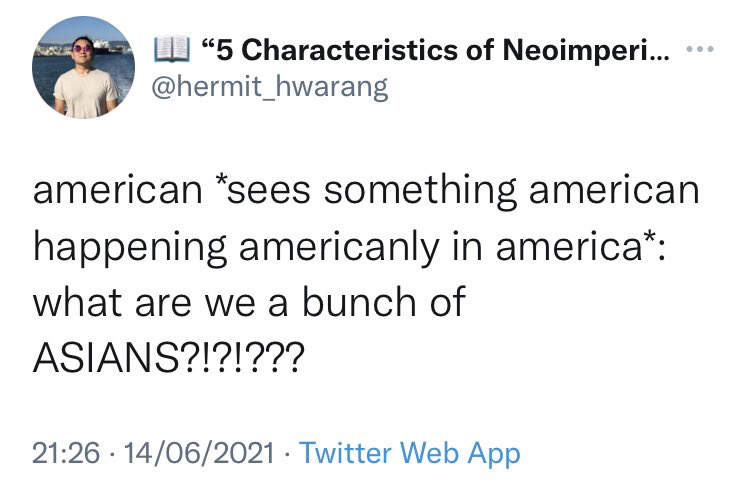Click the line "american *sees something american"

click(x=366, y=191)
